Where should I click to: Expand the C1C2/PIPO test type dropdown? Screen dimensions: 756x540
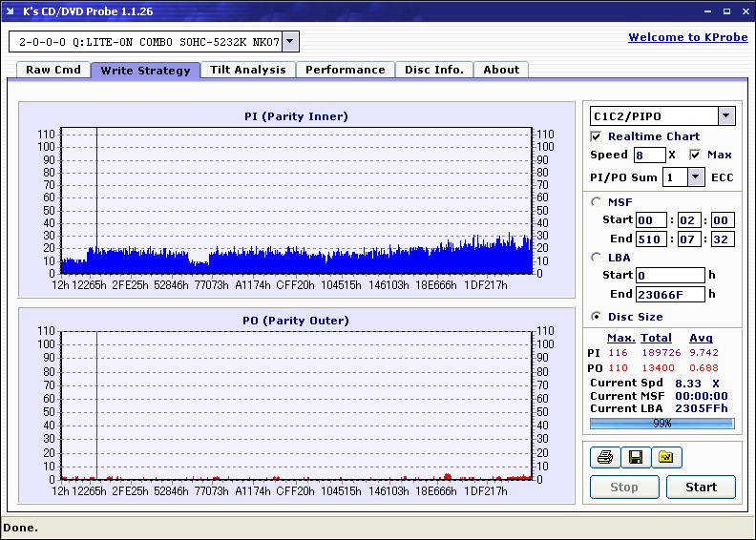click(x=726, y=116)
